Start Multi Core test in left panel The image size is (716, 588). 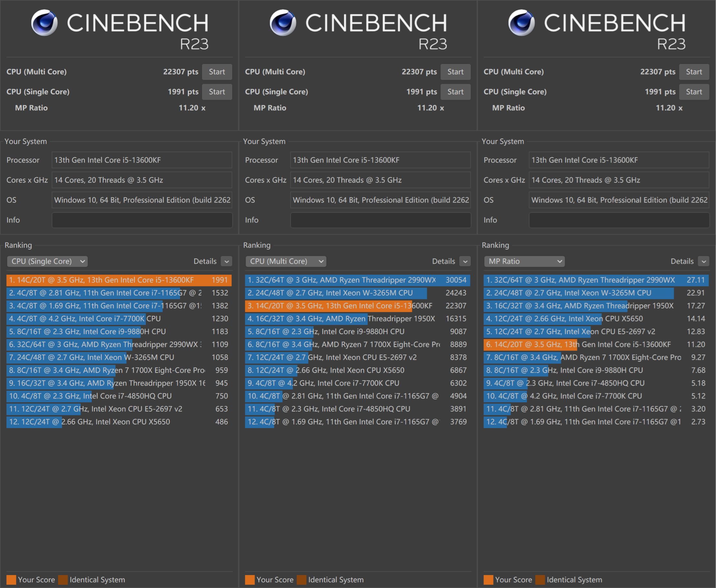click(x=217, y=72)
